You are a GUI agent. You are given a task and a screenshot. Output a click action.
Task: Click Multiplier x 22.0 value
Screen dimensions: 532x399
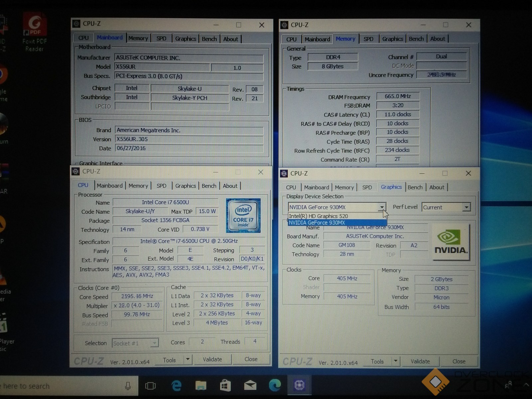pos(137,305)
